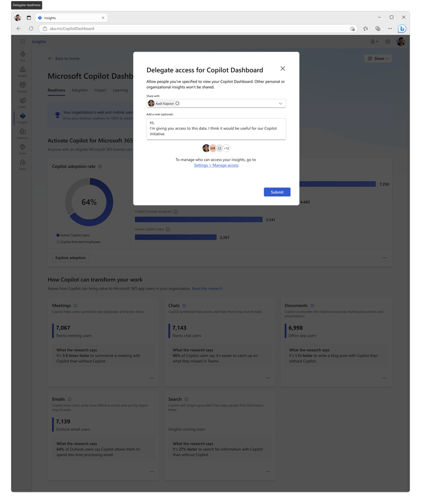421x504 pixels.
Task: Click the Explore adoption button
Action: tap(70, 258)
